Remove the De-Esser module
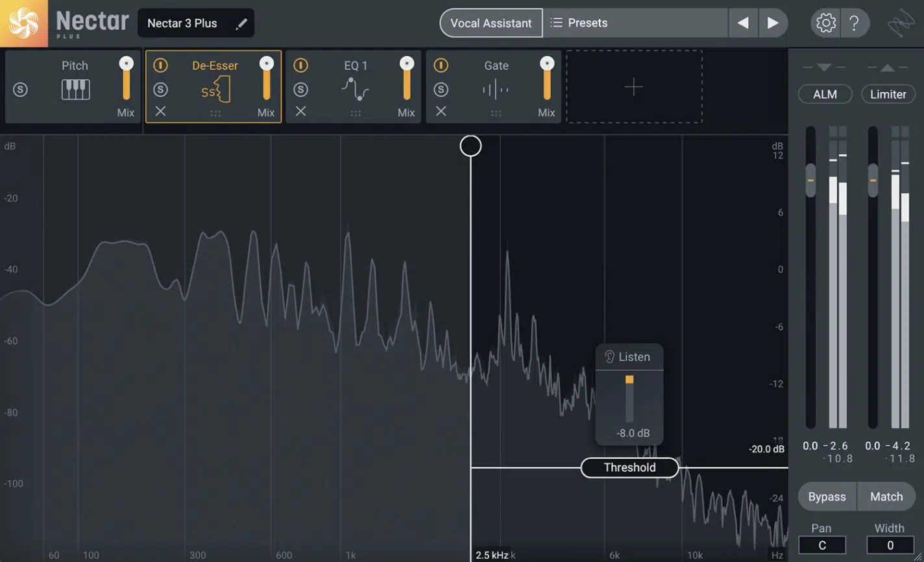924x562 pixels. click(160, 112)
